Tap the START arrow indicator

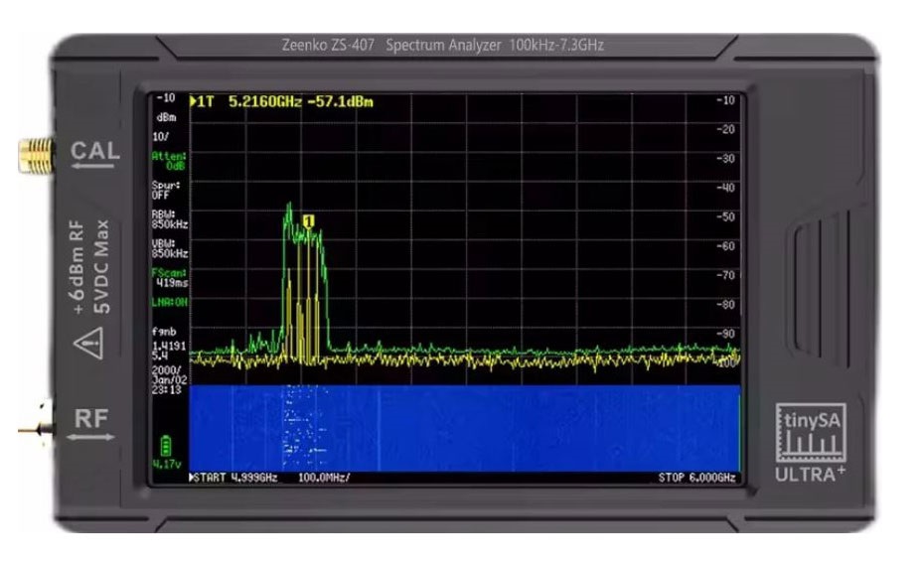193,478
